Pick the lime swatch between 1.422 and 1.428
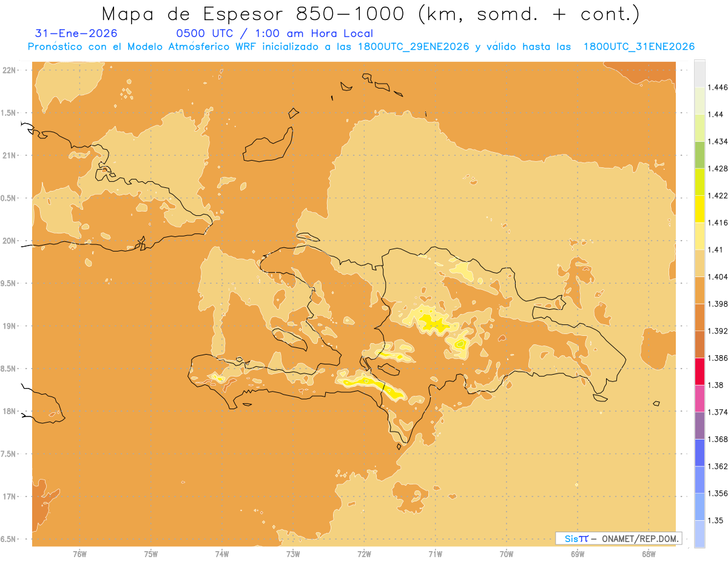Viewport: 728px width, 562px height. (x=699, y=182)
